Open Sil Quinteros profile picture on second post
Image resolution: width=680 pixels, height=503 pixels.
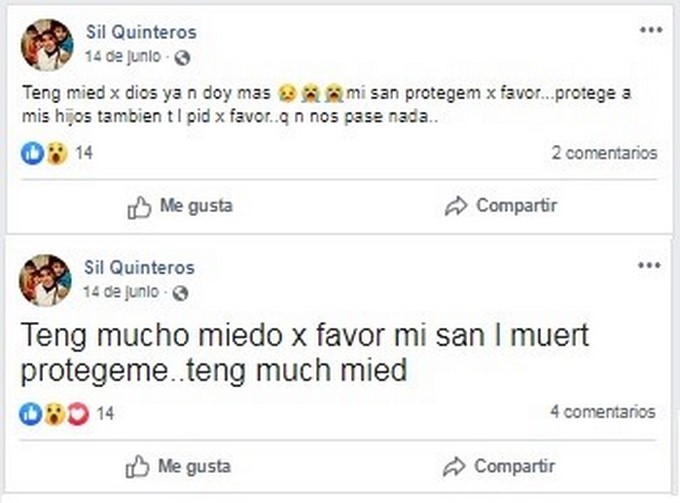coord(46,279)
